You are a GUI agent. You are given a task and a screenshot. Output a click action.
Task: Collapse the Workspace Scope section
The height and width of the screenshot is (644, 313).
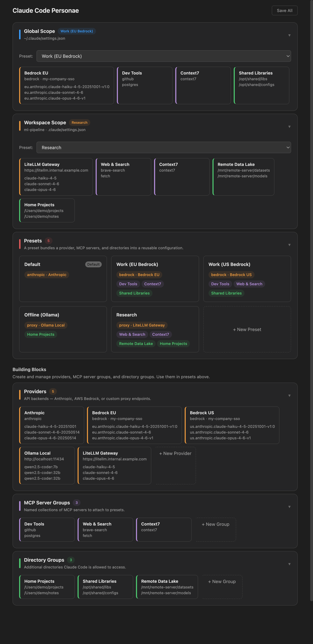[290, 127]
